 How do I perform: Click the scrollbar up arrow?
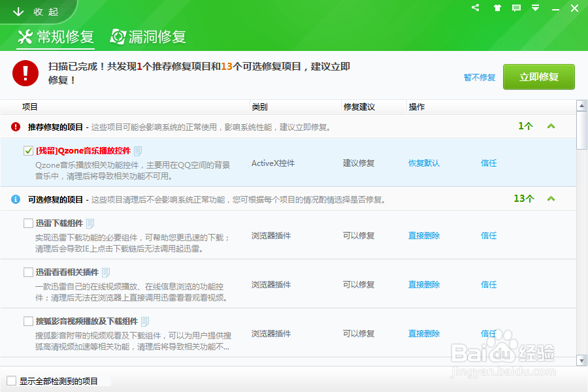click(x=581, y=106)
